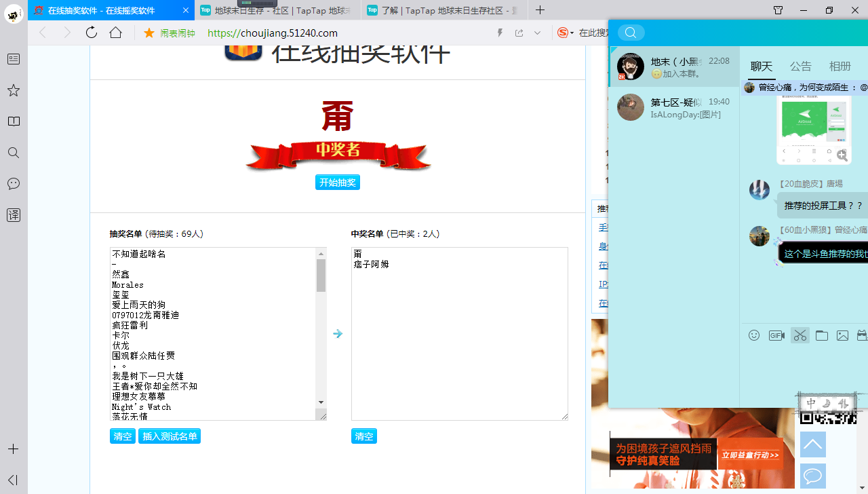Select the scissors screenshot tool
The height and width of the screenshot is (494, 868).
point(800,335)
